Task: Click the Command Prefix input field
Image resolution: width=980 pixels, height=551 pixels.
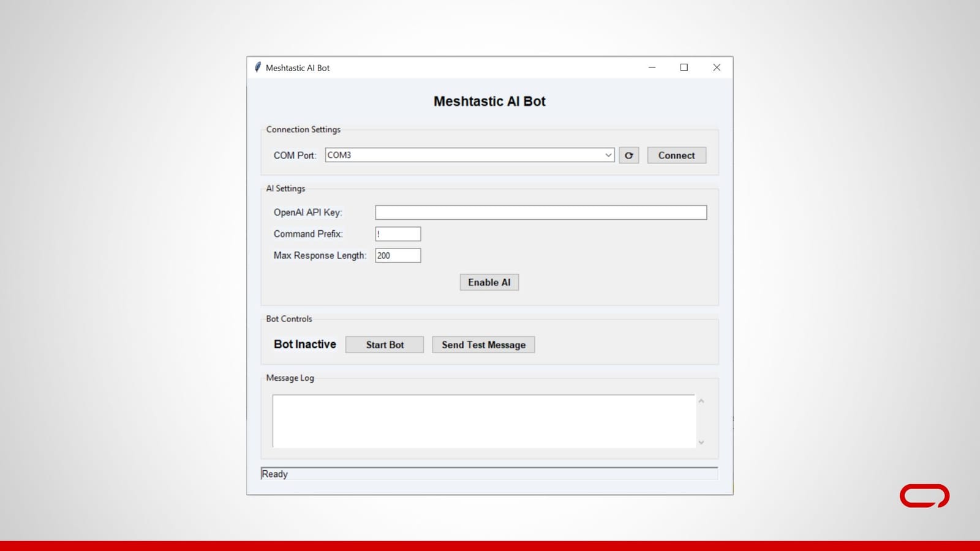Action: click(x=398, y=233)
